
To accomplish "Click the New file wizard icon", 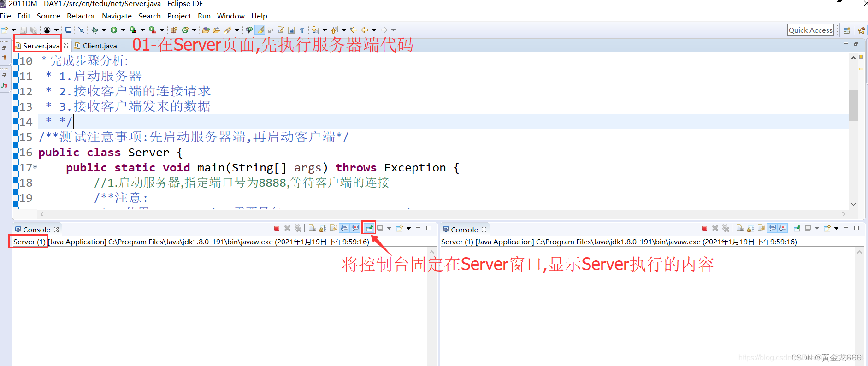I will [x=5, y=30].
